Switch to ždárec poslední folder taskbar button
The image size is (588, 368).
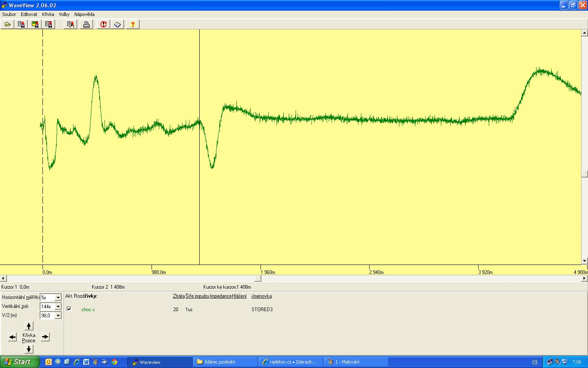click(225, 362)
